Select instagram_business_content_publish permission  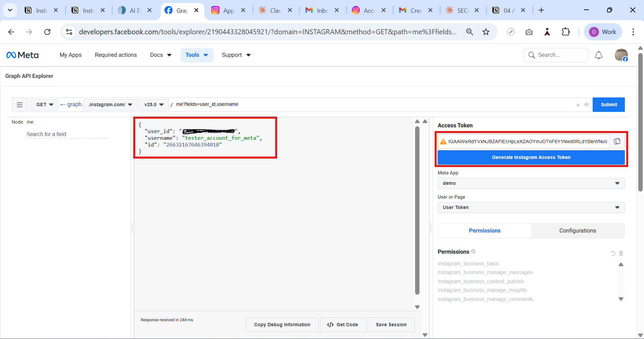(481, 282)
